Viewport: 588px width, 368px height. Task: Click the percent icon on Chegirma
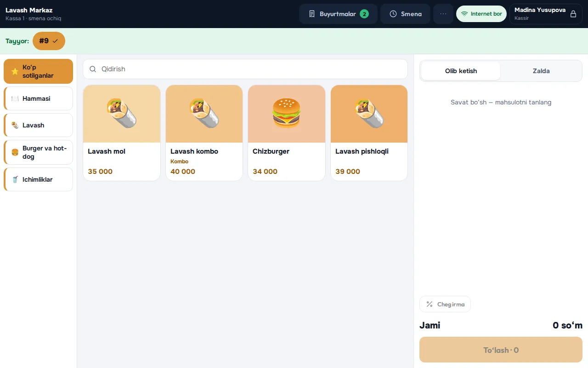430,304
